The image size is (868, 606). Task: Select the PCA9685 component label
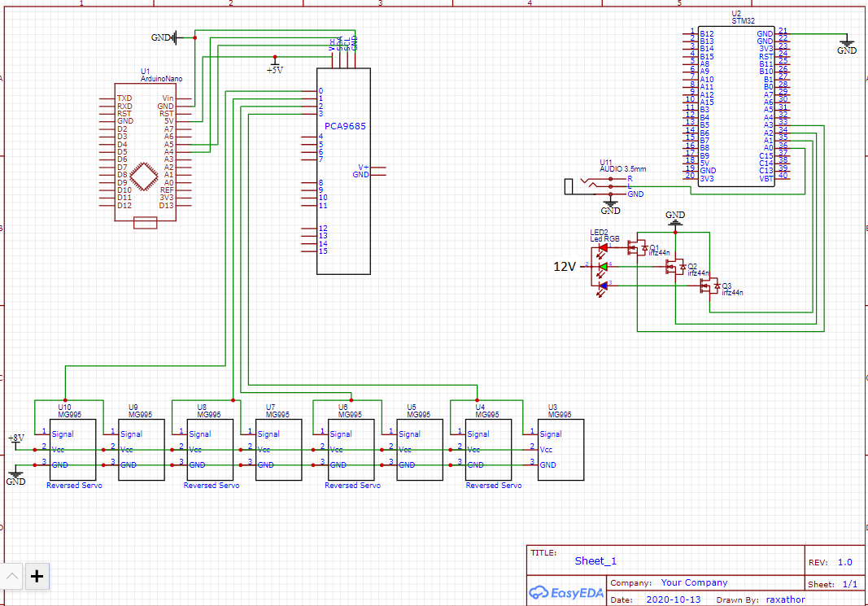(x=345, y=126)
